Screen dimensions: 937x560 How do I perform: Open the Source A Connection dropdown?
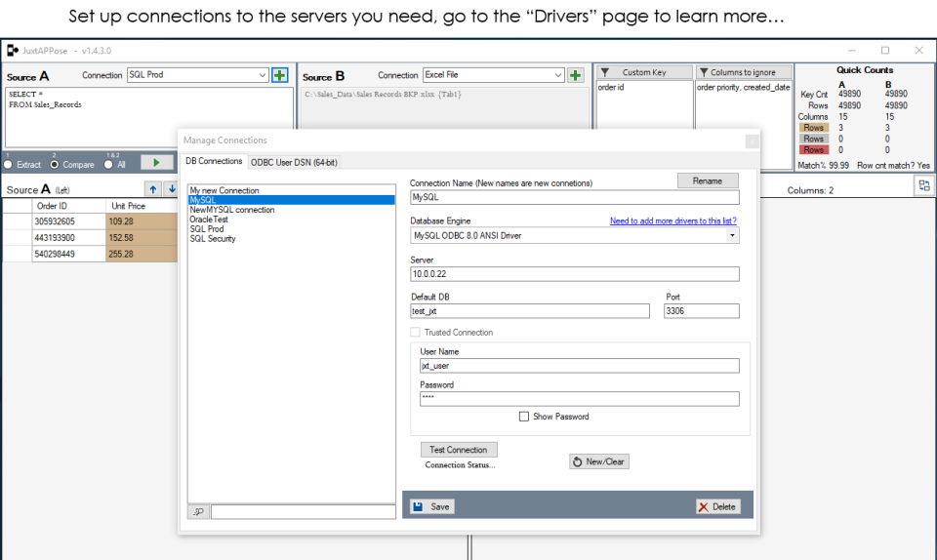pyautogui.click(x=262, y=75)
